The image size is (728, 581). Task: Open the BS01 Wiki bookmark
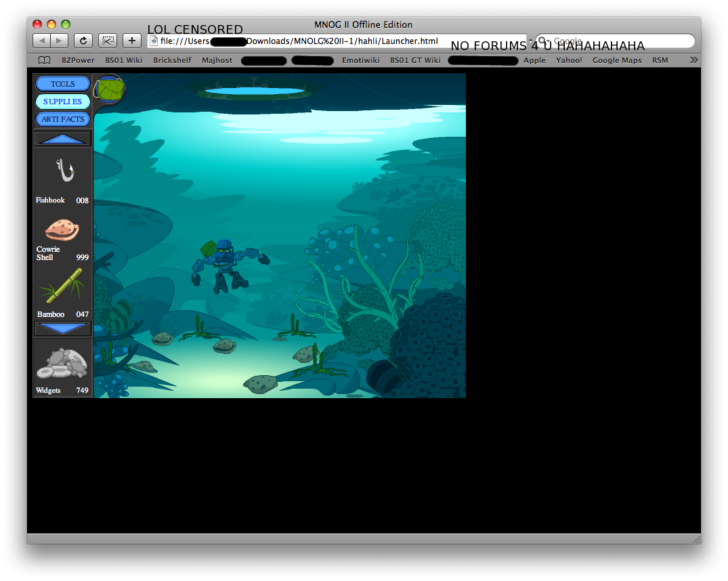pyautogui.click(x=123, y=60)
